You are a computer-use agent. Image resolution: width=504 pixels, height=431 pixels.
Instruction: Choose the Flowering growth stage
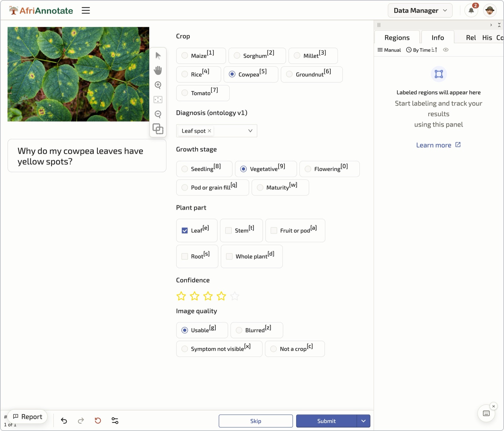[x=329, y=169]
